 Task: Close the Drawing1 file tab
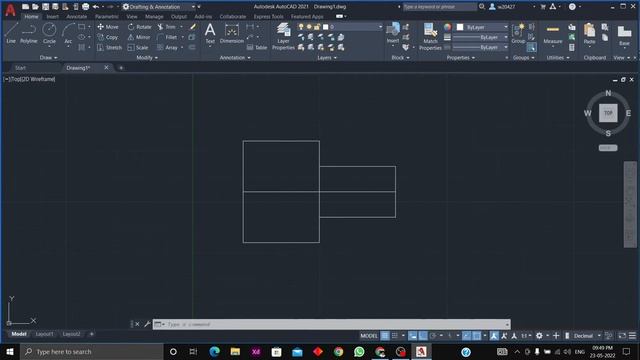107,67
